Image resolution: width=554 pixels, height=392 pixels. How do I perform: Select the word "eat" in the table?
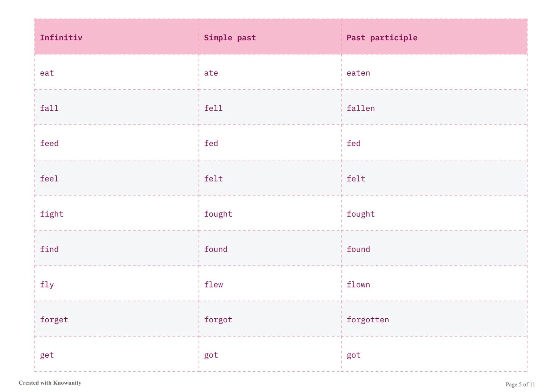(x=47, y=73)
